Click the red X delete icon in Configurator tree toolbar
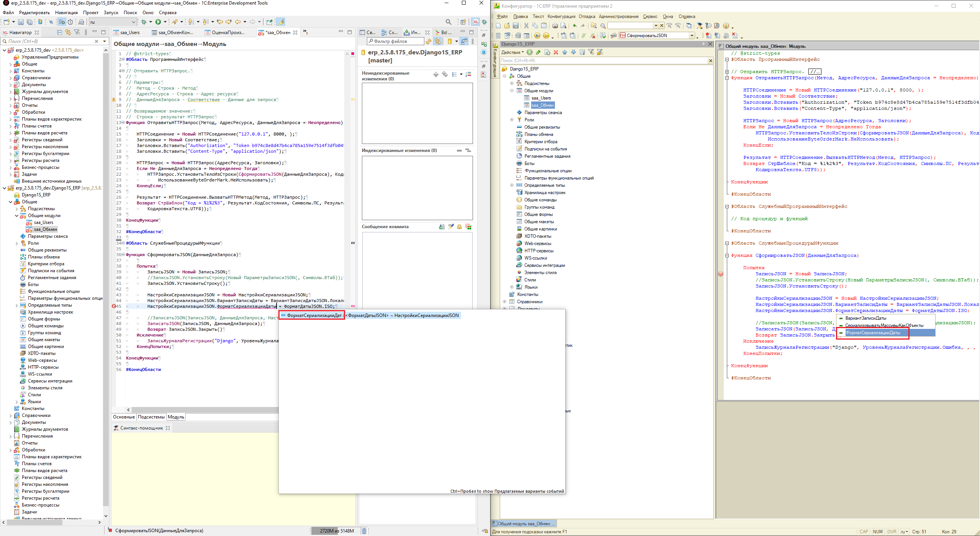The height and width of the screenshot is (536, 980). pyautogui.click(x=556, y=52)
